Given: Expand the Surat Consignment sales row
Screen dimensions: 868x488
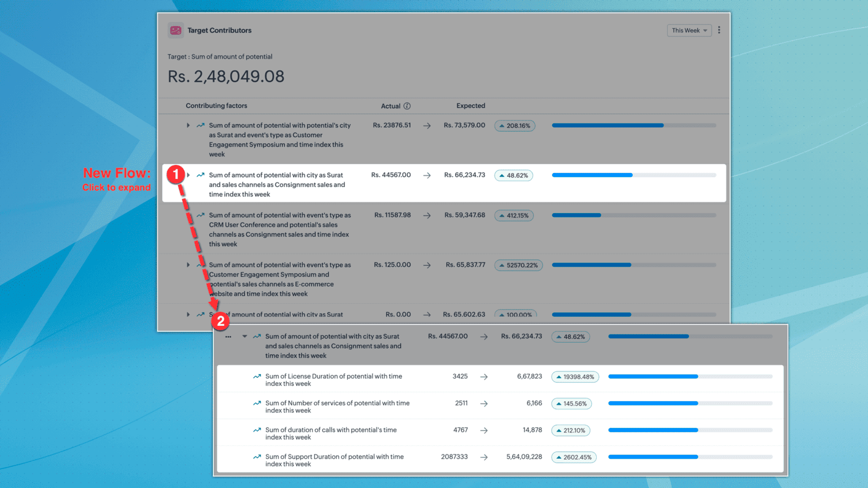Looking at the screenshot, I should pyautogui.click(x=188, y=175).
